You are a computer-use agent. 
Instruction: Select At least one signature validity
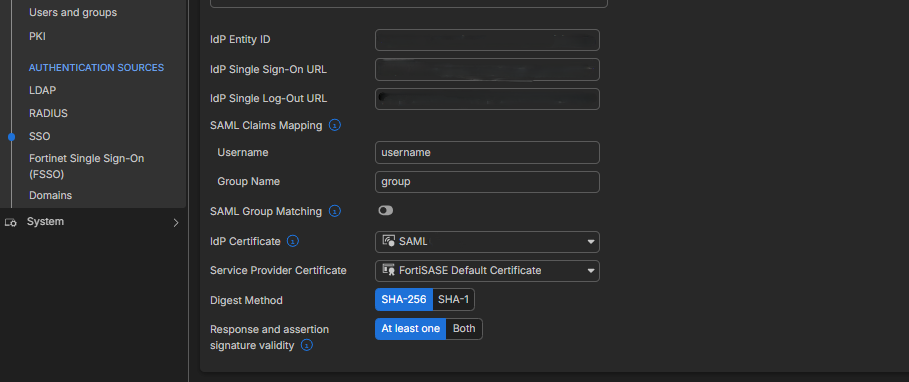pos(410,329)
